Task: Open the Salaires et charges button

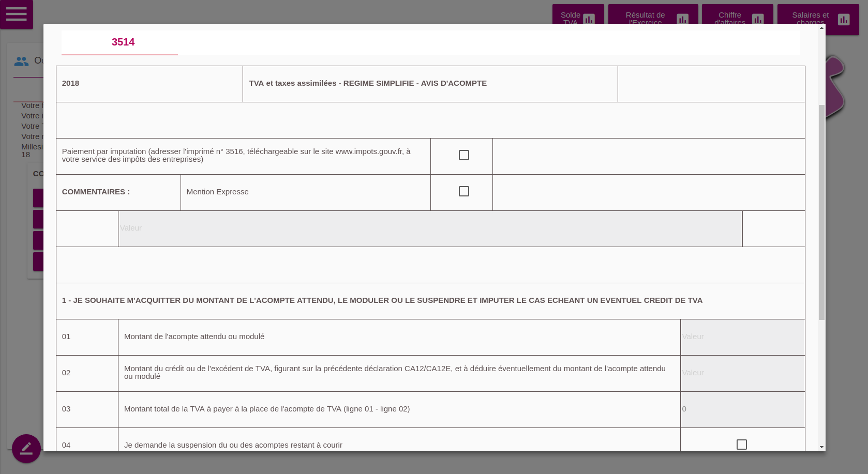Action: coord(810,19)
